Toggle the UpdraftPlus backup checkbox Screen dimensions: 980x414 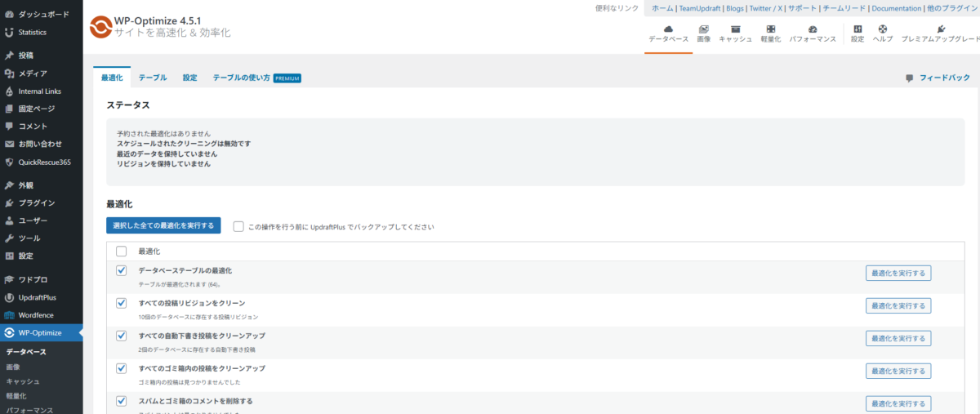(238, 226)
